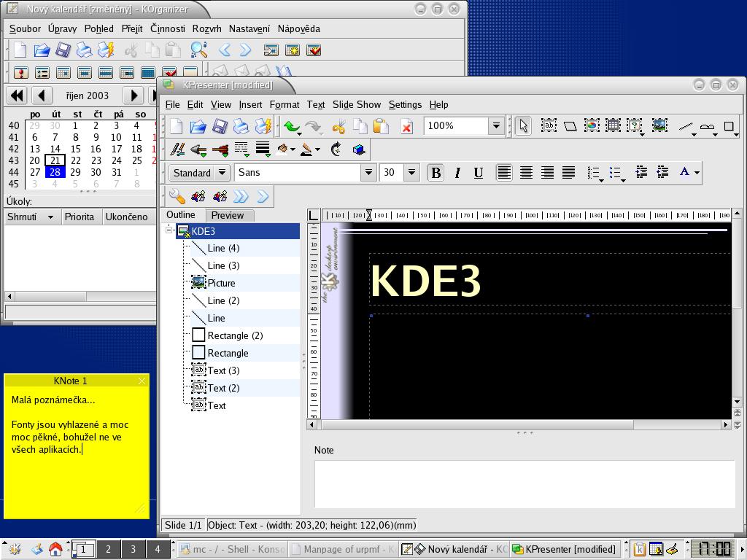Undo last action in KPresenter
The image size is (747, 560).
(292, 127)
